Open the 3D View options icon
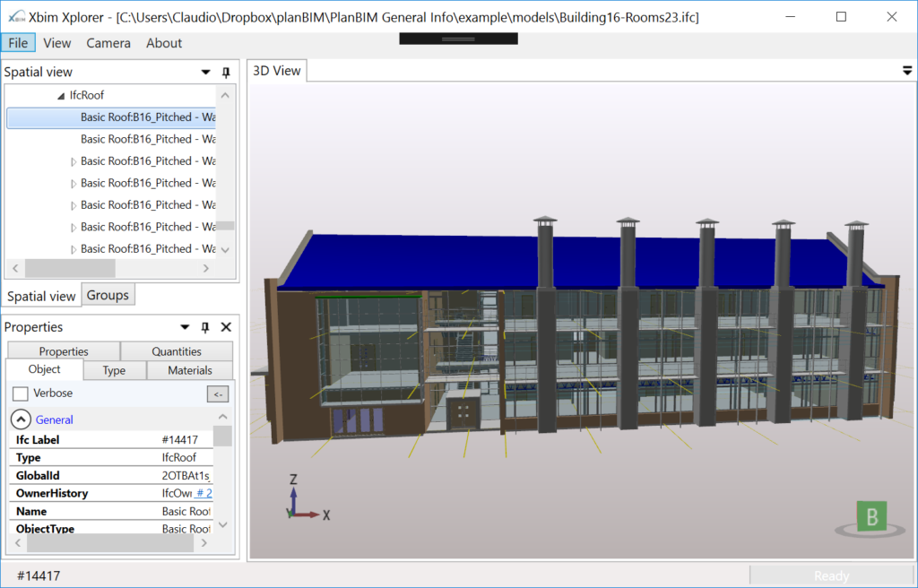The image size is (918, 588). pos(906,69)
